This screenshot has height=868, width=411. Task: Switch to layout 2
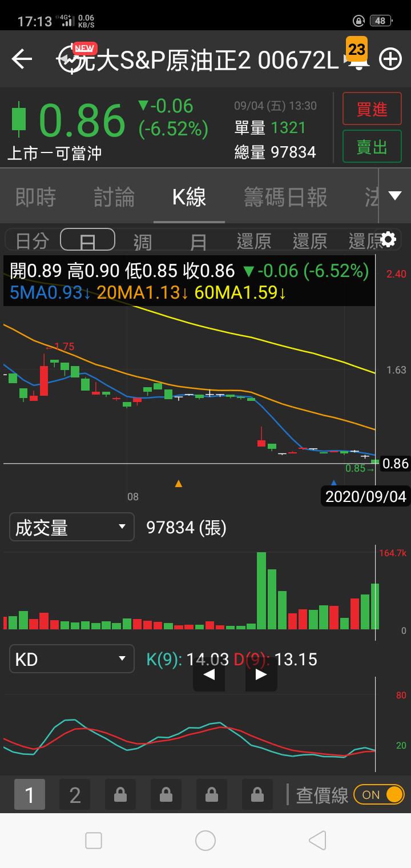[x=75, y=794]
